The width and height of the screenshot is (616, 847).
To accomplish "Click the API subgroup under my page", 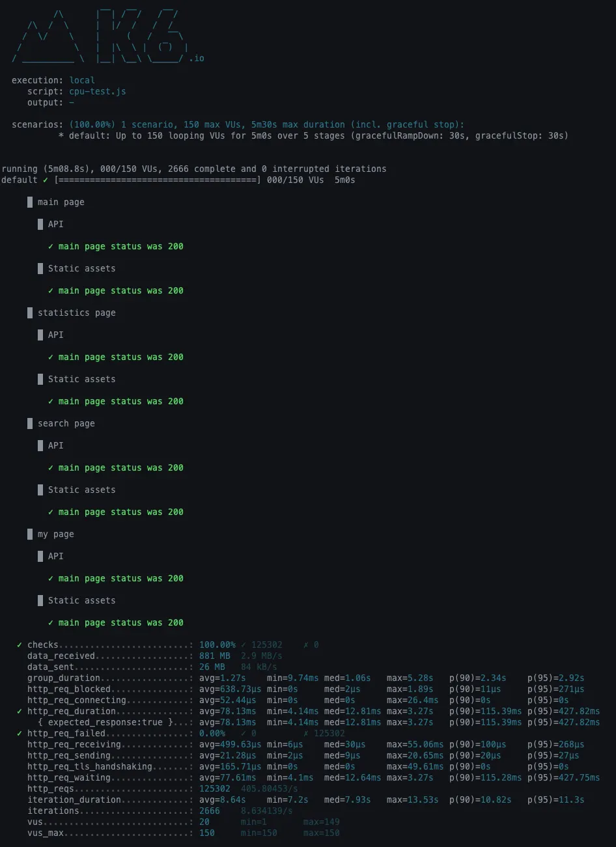I will click(x=56, y=557).
